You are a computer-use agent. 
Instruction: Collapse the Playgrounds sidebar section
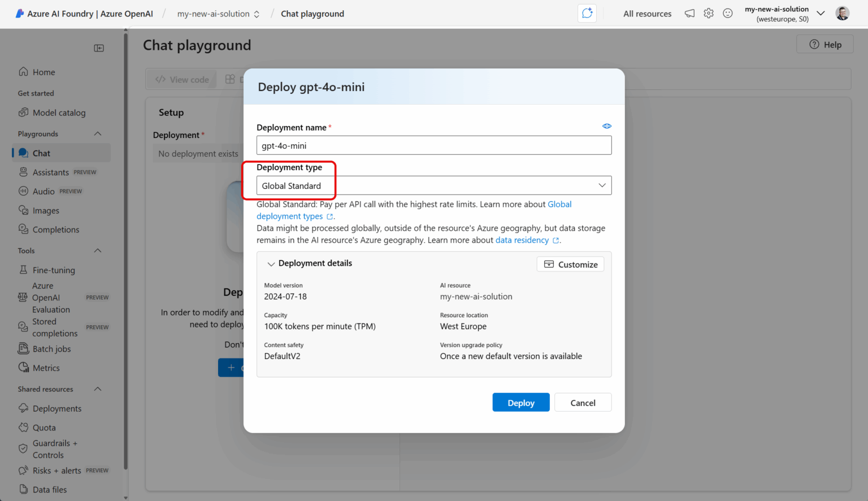pos(97,133)
